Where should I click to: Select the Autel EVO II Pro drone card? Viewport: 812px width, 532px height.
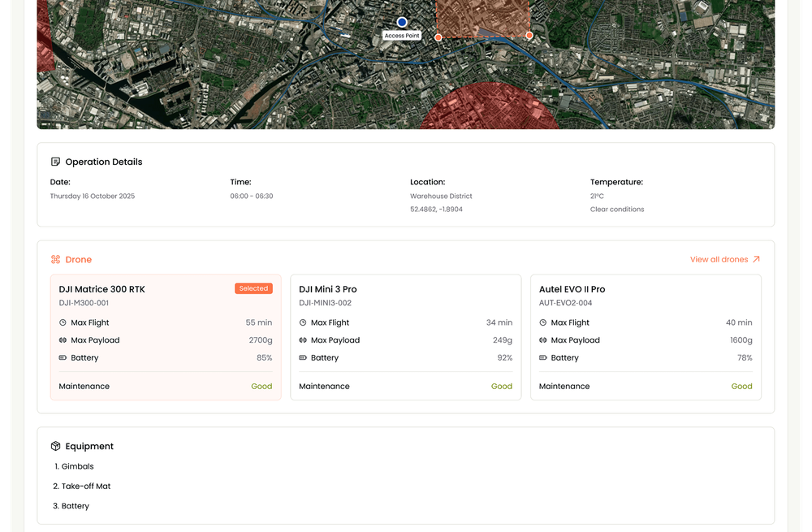(x=646, y=337)
